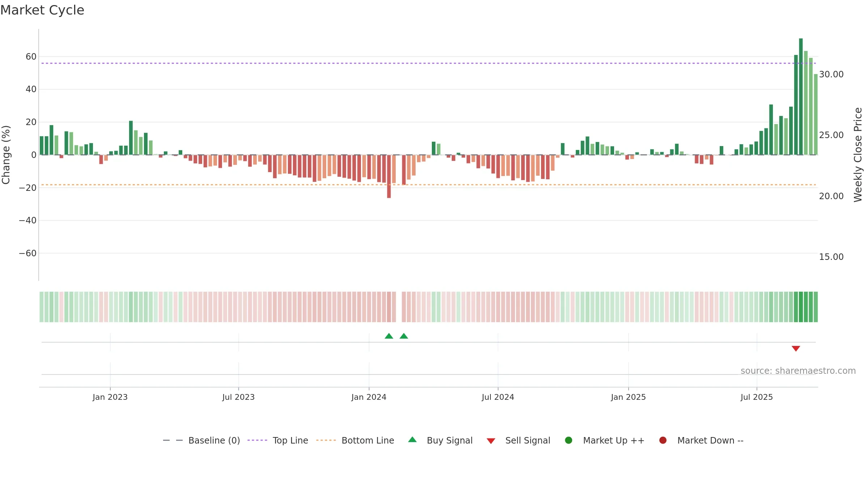Click the 60 tick on Change axis

click(x=31, y=56)
